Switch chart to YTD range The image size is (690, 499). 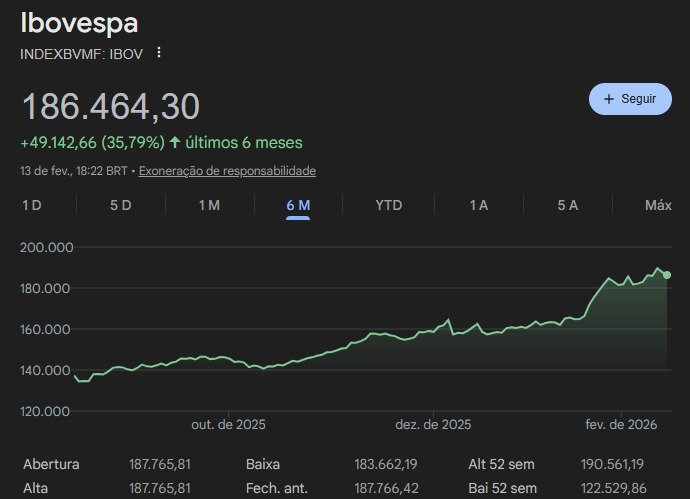[x=388, y=205]
